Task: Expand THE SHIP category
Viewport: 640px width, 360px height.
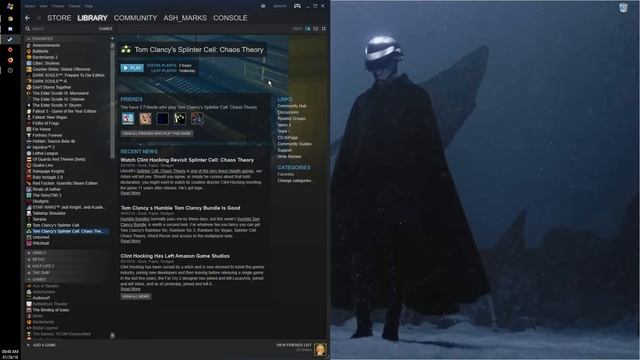Action: click(x=29, y=273)
